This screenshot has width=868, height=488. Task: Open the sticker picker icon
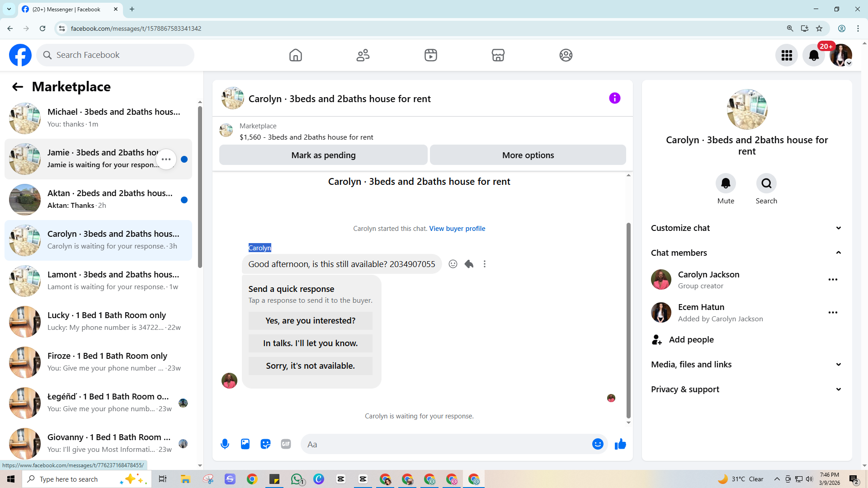click(x=265, y=444)
